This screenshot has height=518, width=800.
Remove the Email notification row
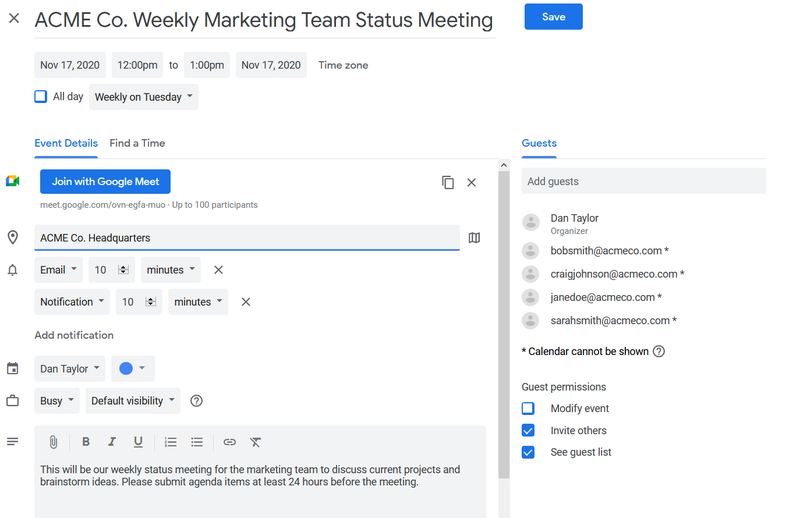pyautogui.click(x=218, y=270)
